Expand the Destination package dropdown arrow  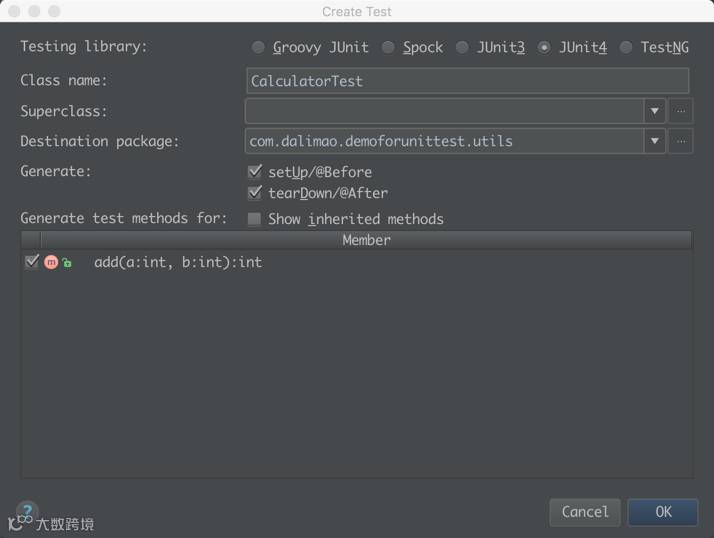[x=655, y=141]
